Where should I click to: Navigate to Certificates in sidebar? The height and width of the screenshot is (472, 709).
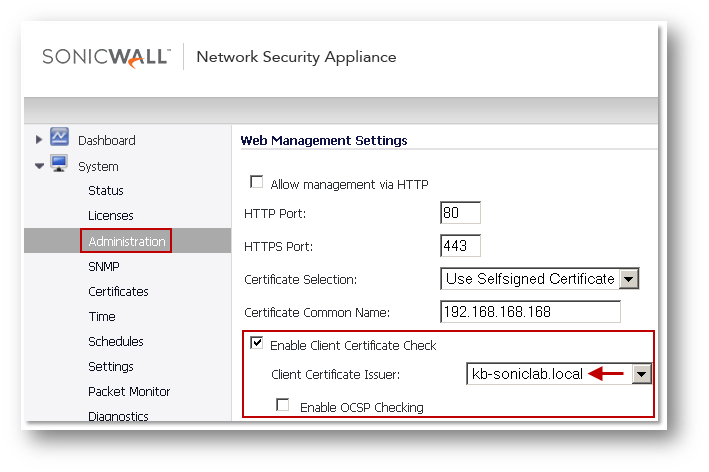click(x=118, y=292)
